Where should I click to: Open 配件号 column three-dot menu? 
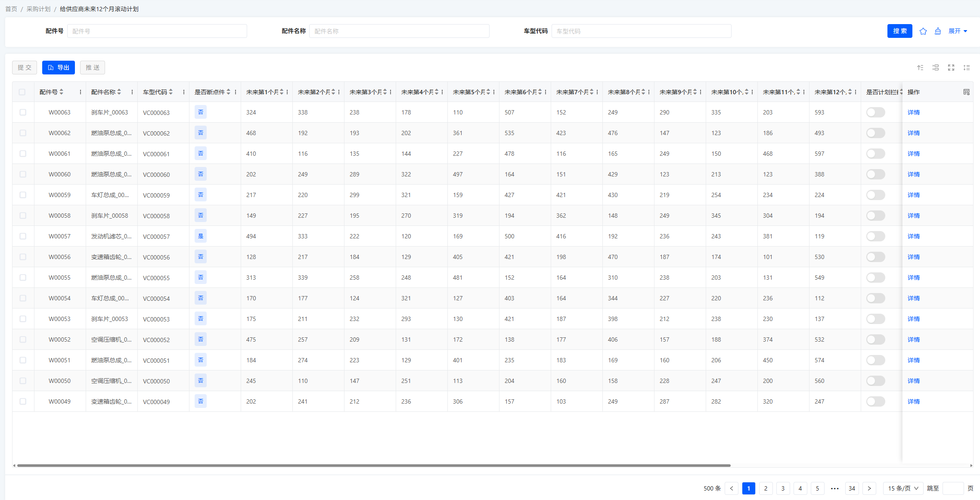tap(81, 92)
